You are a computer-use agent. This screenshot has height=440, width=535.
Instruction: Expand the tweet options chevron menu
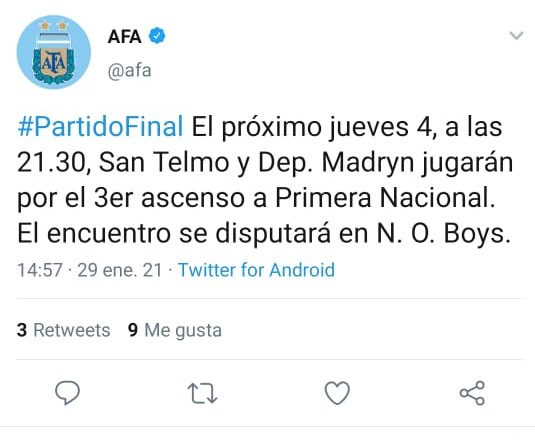(516, 35)
